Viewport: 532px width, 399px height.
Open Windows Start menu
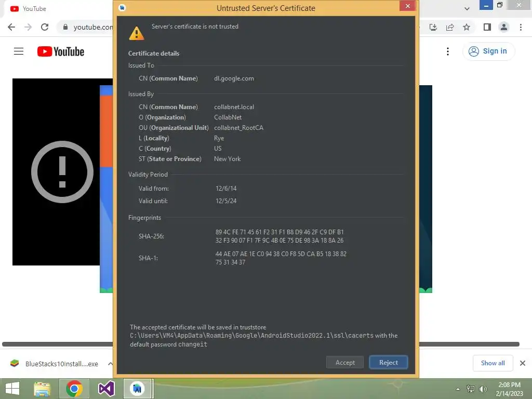(13, 389)
